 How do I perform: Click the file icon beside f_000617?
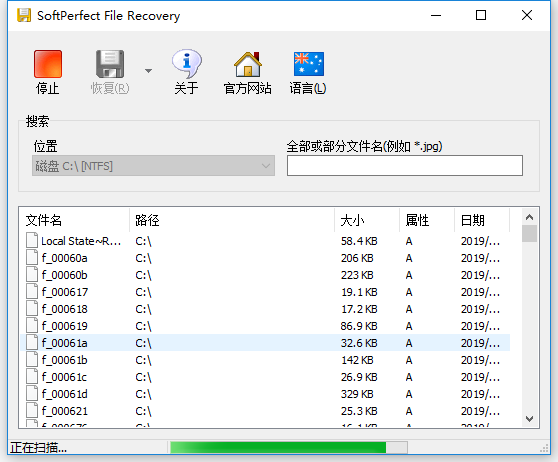tap(32, 292)
